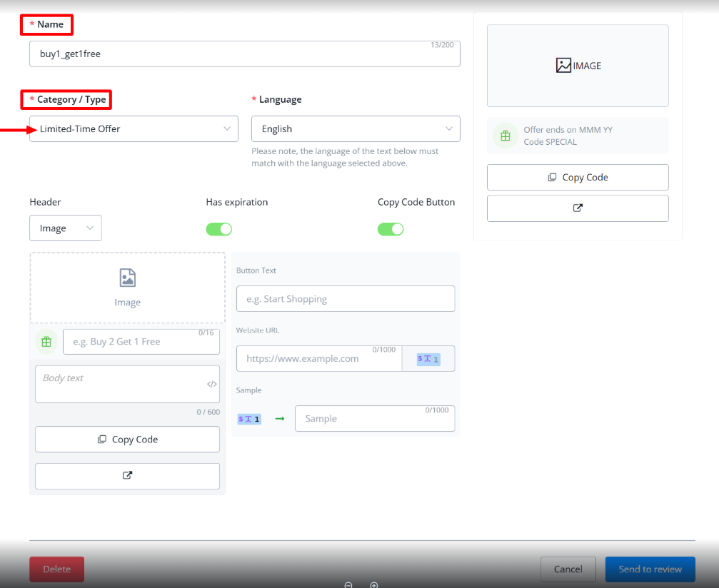This screenshot has width=719, height=588.
Task: Click the image placeholder icon in upload area
Action: click(127, 278)
